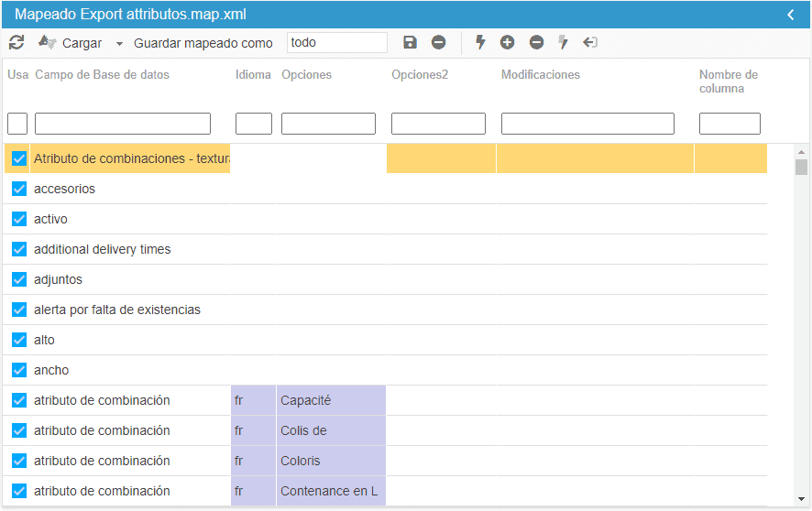Click the 'Coloris' options cell
This screenshot has width=812, height=511.
click(330, 461)
